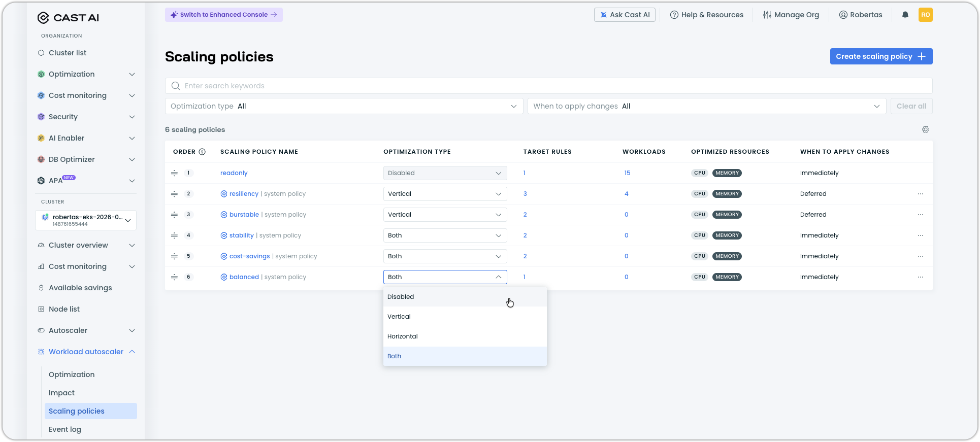Viewport: 980px width, 442px height.
Task: Click the Ask Cast AI button
Action: coord(625,15)
